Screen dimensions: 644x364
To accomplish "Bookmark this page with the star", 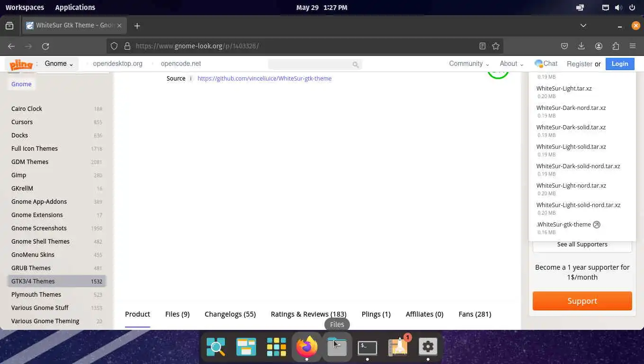I will point(496,46).
